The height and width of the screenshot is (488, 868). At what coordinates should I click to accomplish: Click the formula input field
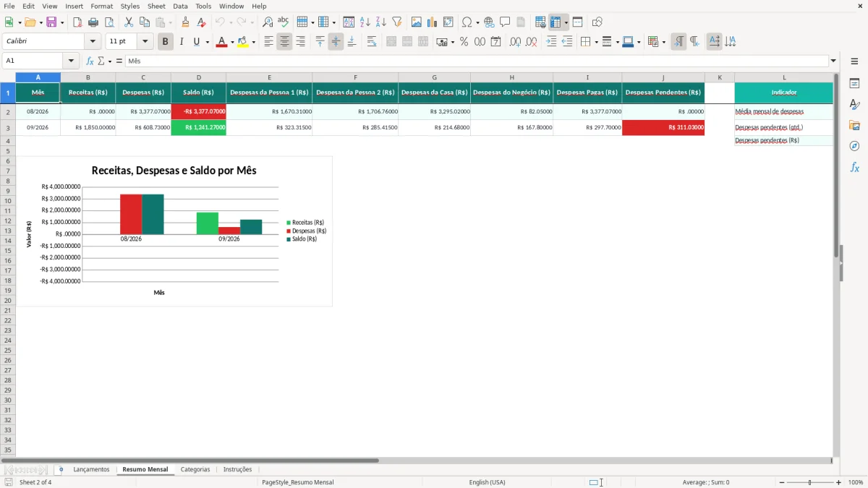(x=477, y=61)
